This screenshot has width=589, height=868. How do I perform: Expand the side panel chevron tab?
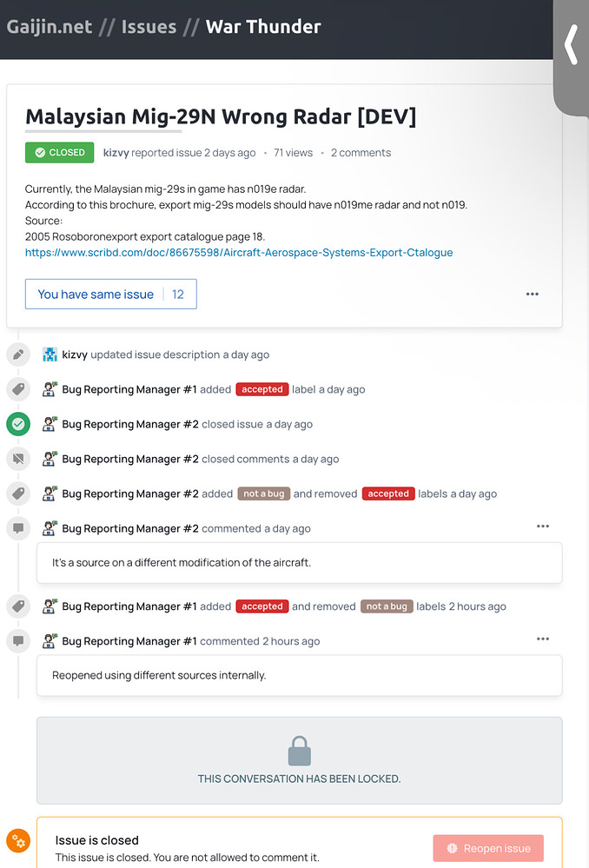coord(571,46)
